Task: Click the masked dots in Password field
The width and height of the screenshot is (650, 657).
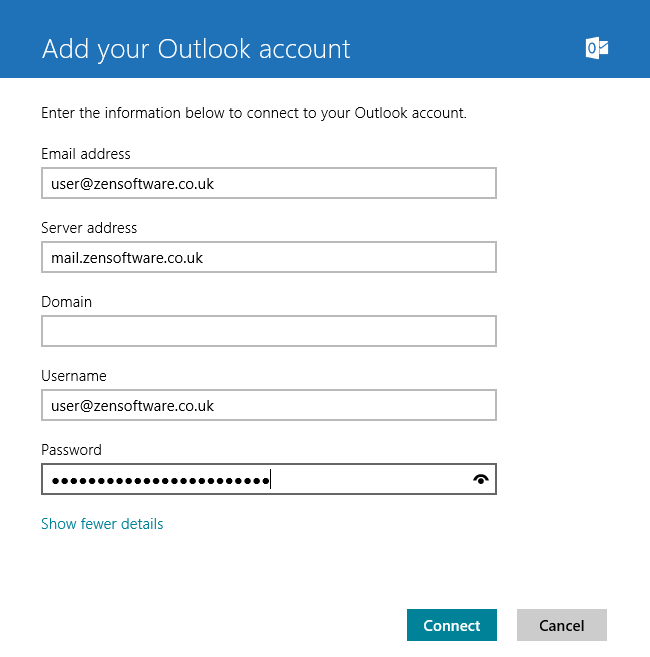Action: 161,480
